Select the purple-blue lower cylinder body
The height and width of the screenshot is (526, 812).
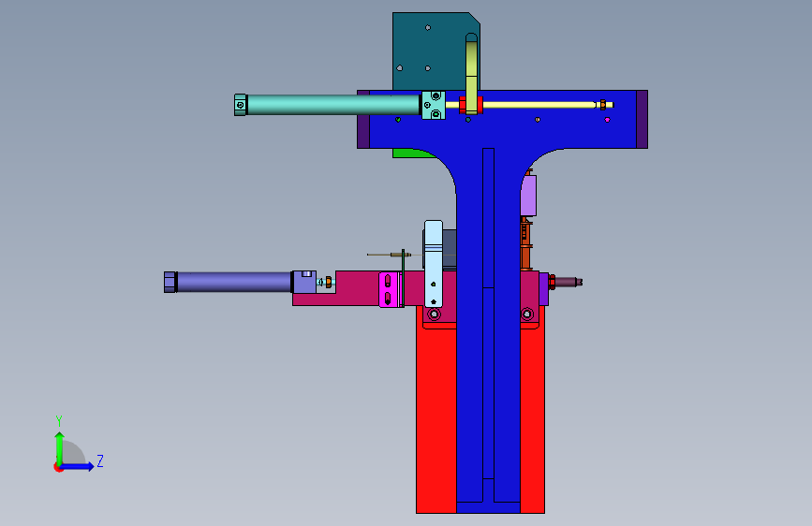(x=233, y=282)
